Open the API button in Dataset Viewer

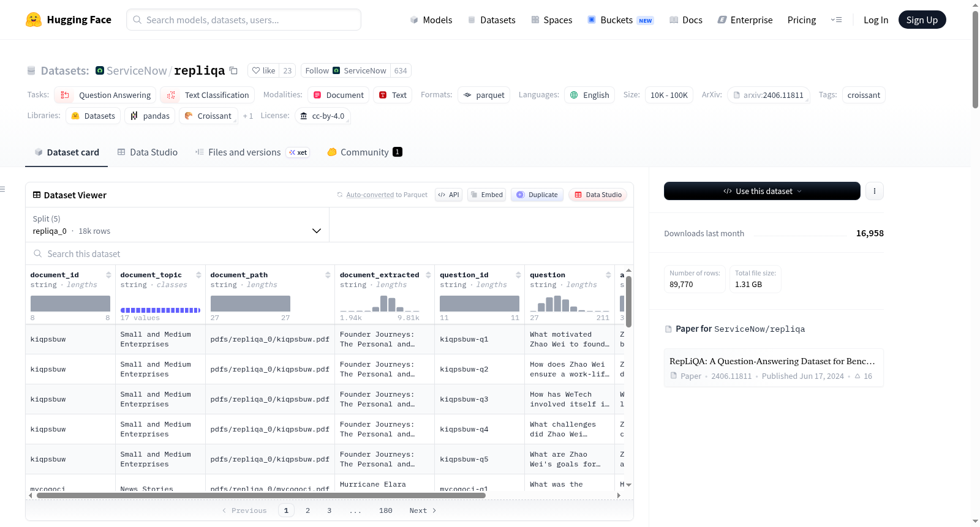coord(448,195)
